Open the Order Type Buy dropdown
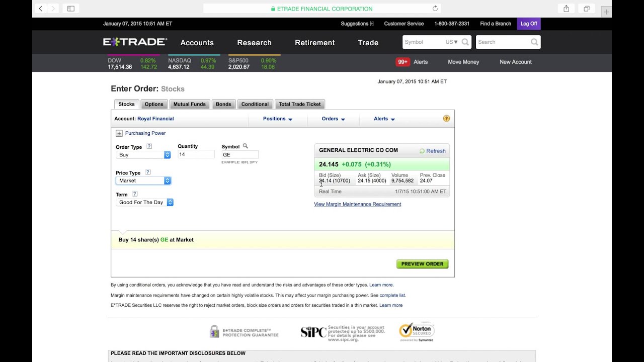Screen dimensions: 644x362 (143, 155)
